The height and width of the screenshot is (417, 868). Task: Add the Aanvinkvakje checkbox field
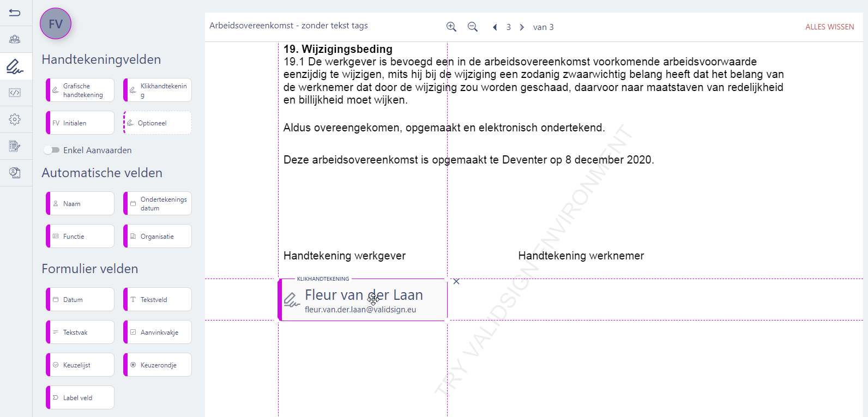(x=158, y=332)
